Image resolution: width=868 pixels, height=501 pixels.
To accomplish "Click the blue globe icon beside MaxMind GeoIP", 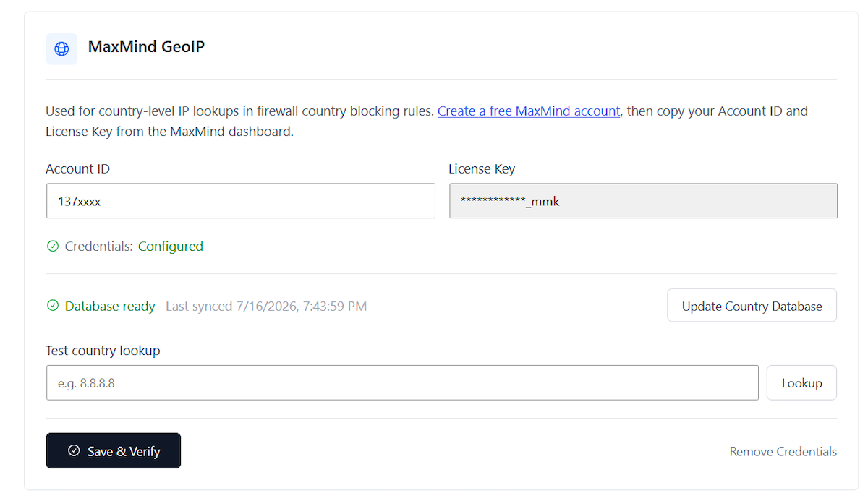I will point(61,48).
